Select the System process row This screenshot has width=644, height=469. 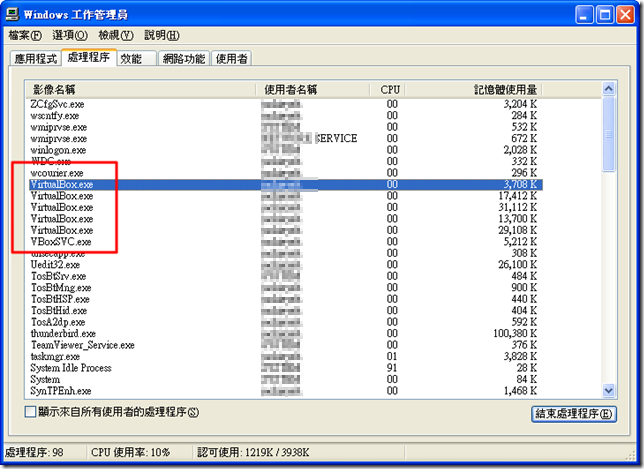[284, 379]
